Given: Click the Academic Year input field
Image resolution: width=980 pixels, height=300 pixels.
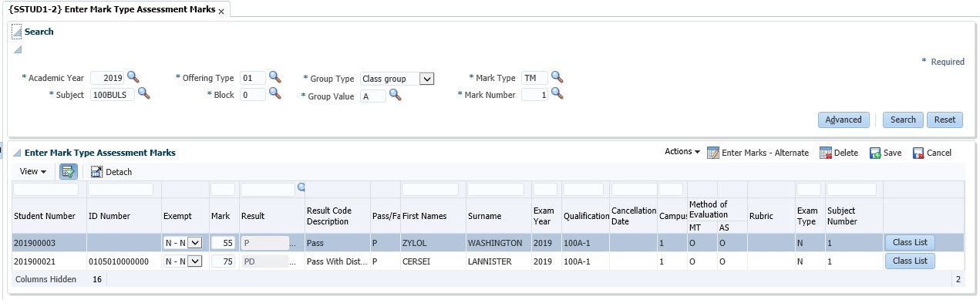Looking at the screenshot, I should tap(107, 78).
